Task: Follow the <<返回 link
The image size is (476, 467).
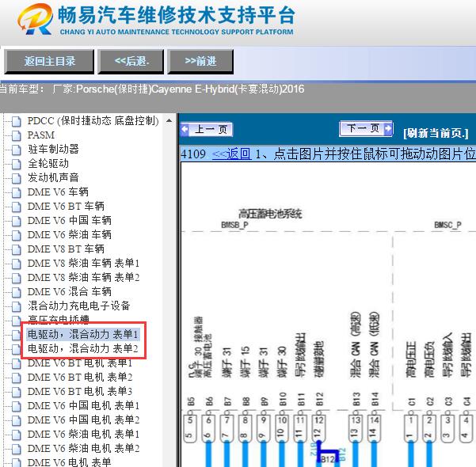Action: coord(231,154)
